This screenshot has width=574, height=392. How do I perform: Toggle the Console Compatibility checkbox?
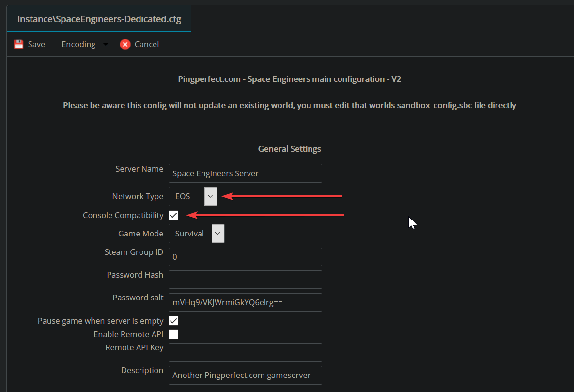point(173,215)
